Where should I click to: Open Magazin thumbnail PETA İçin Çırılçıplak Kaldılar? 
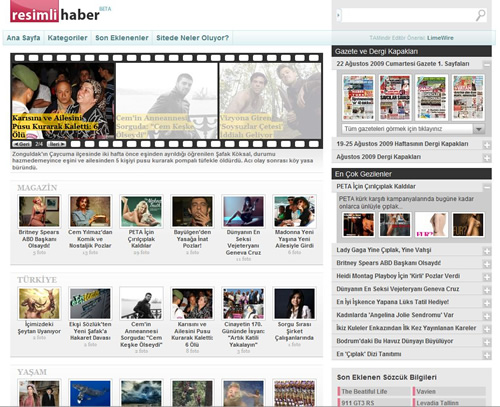tap(141, 211)
